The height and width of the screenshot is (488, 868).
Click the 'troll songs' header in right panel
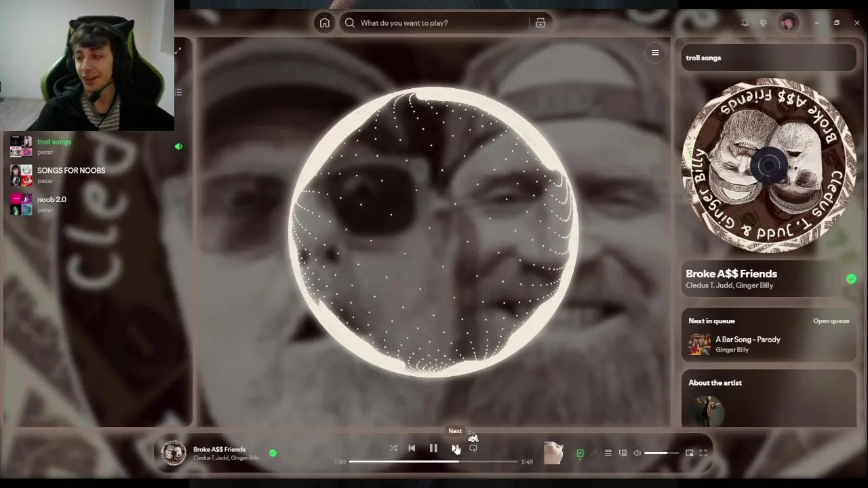pyautogui.click(x=703, y=58)
